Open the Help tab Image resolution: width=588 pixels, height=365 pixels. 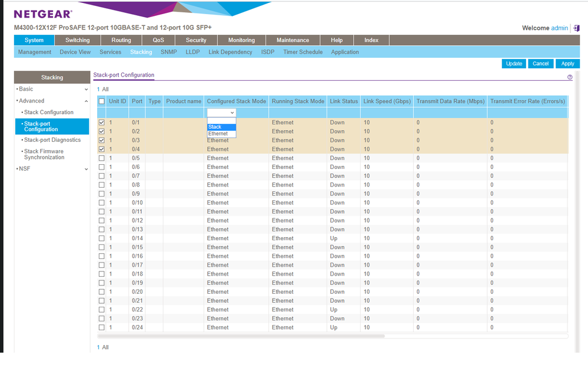pos(337,40)
